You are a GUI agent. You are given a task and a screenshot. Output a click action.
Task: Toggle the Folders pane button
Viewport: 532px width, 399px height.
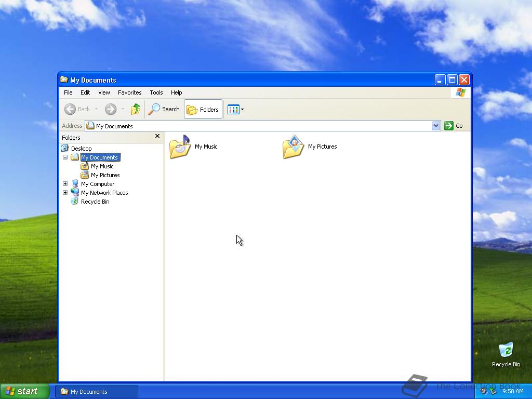203,109
